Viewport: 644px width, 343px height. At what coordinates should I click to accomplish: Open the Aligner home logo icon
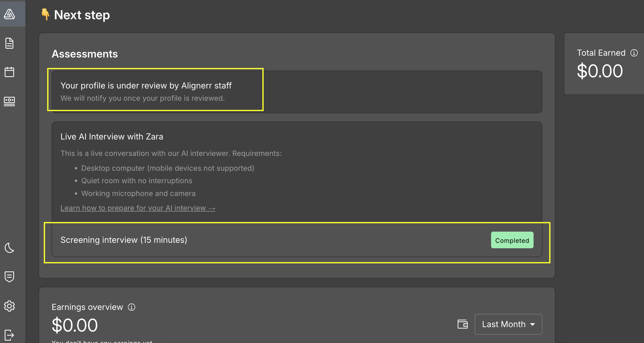[9, 14]
